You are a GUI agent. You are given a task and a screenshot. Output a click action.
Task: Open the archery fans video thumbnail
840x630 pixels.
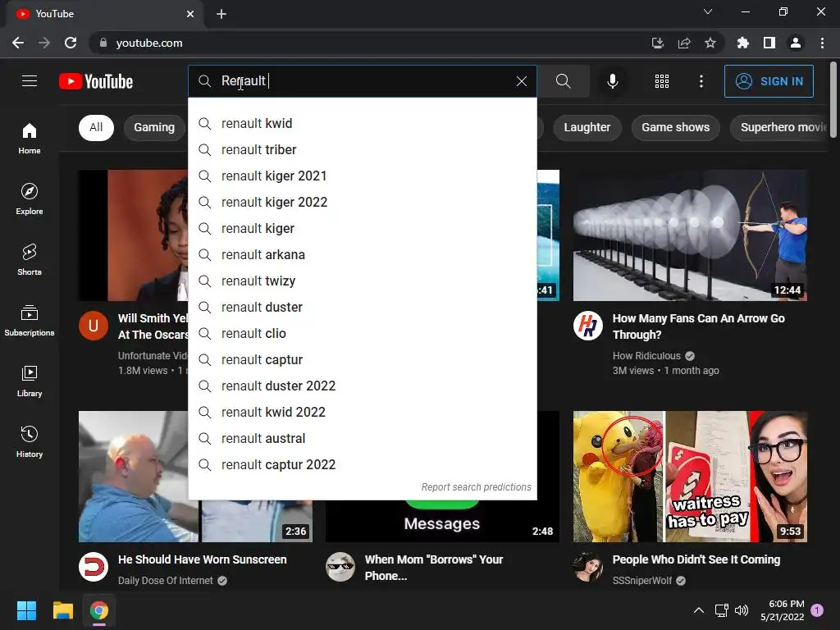coord(690,235)
